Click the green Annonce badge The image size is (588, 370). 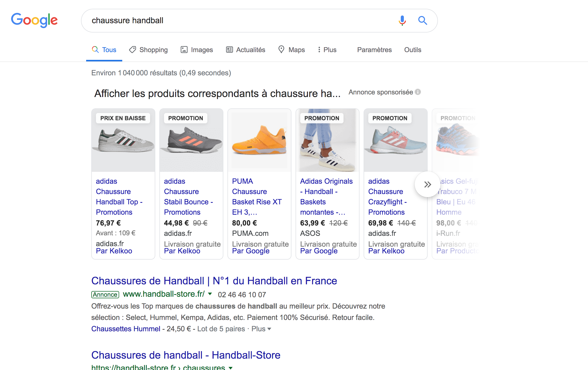(105, 295)
